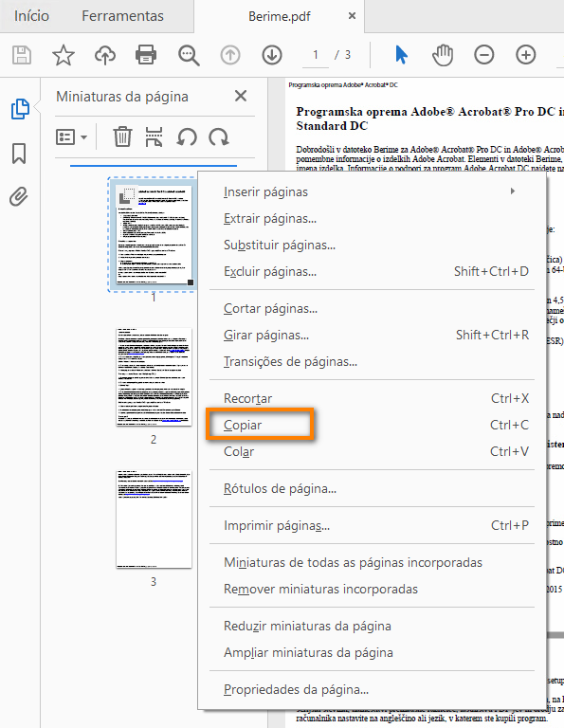Select the Hand pan tool
This screenshot has height=728, width=564.
pos(443,55)
